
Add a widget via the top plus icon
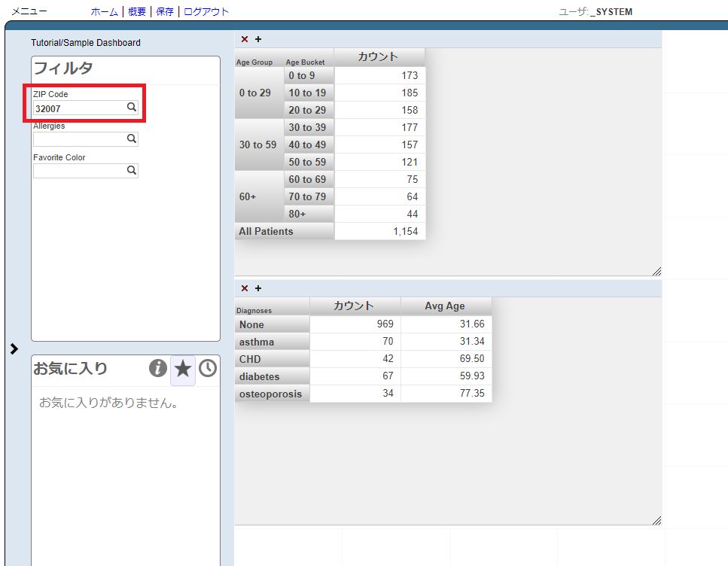pyautogui.click(x=258, y=39)
